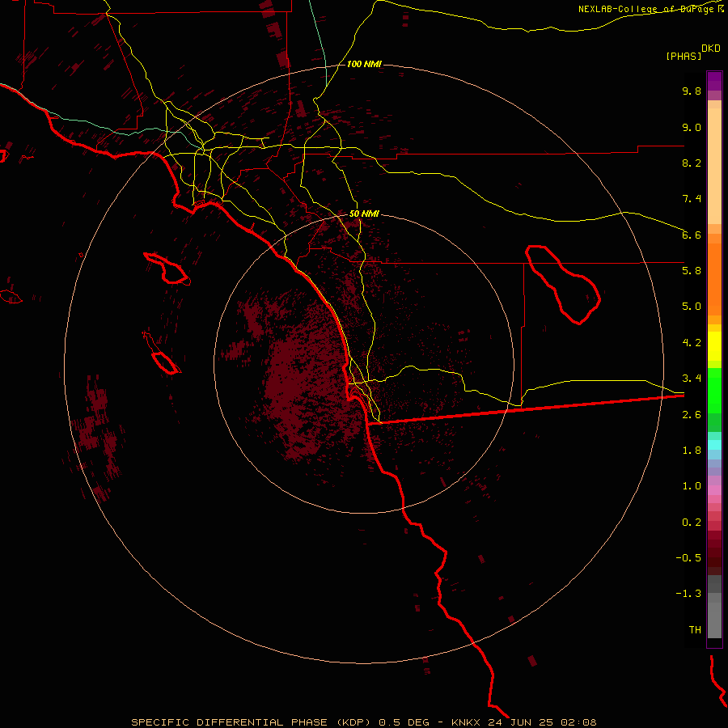Click the 4.2 color scale value
The height and width of the screenshot is (728, 728).
692,343
